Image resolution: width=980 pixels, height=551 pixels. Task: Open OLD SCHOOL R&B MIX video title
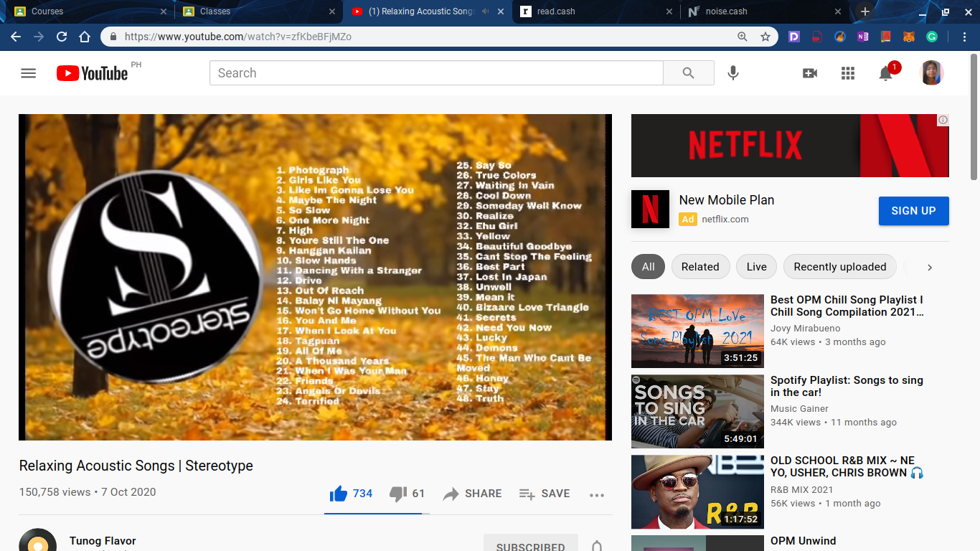(847, 466)
